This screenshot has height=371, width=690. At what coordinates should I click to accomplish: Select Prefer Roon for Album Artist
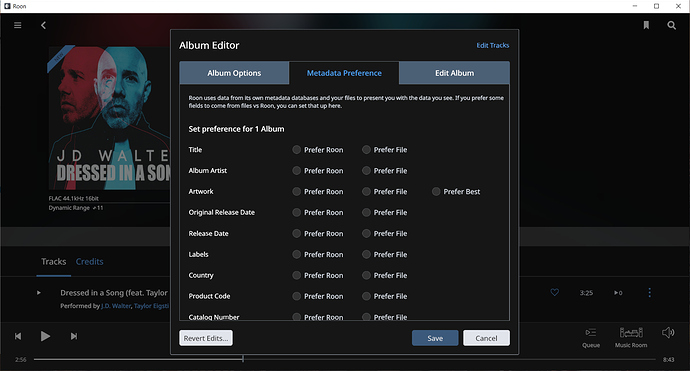297,170
